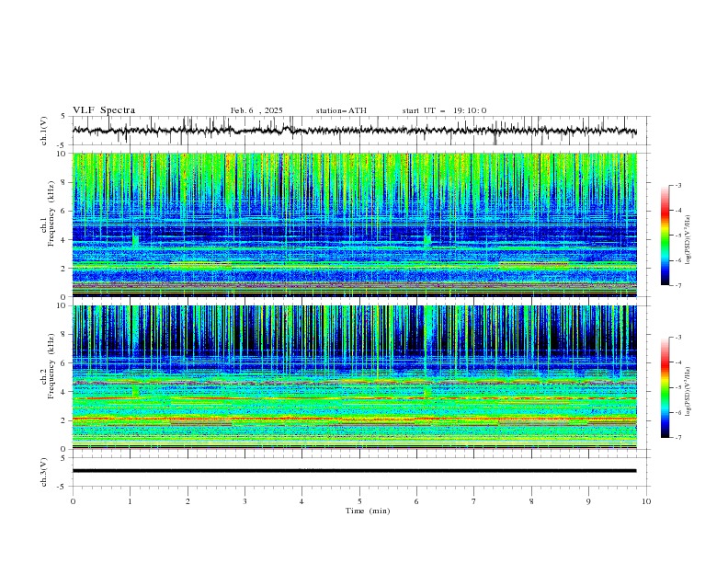Click time-axis tick label "7"
Image resolution: width=728 pixels, height=563 pixels.
[x=474, y=501]
